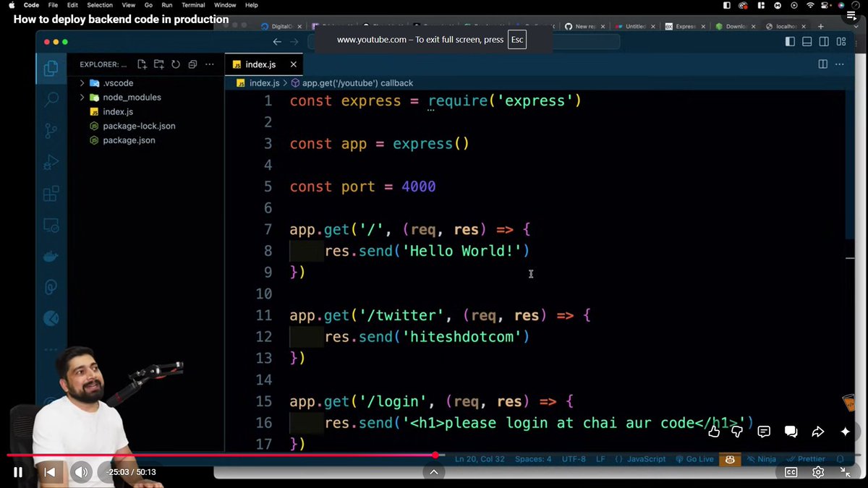Open the Terminal menu
This screenshot has width=868, height=488.
click(193, 5)
